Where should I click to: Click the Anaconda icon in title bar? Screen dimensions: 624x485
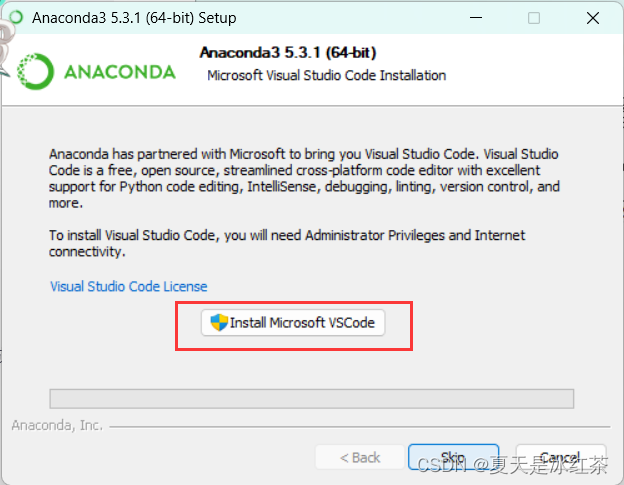tap(16, 18)
